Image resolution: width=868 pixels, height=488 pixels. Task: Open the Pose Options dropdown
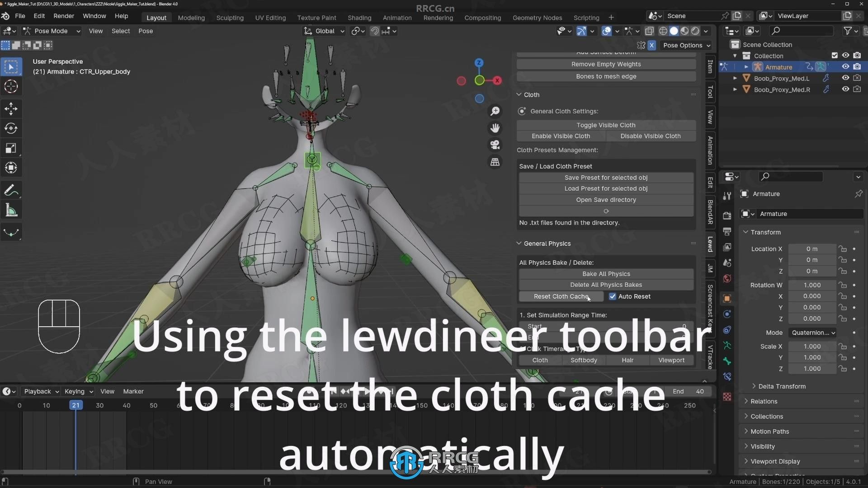pyautogui.click(x=686, y=45)
